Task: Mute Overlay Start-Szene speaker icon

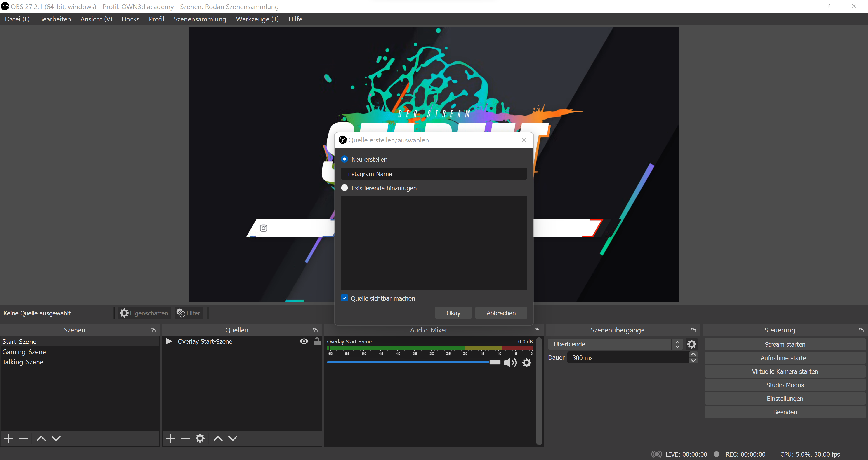Action: 510,362
